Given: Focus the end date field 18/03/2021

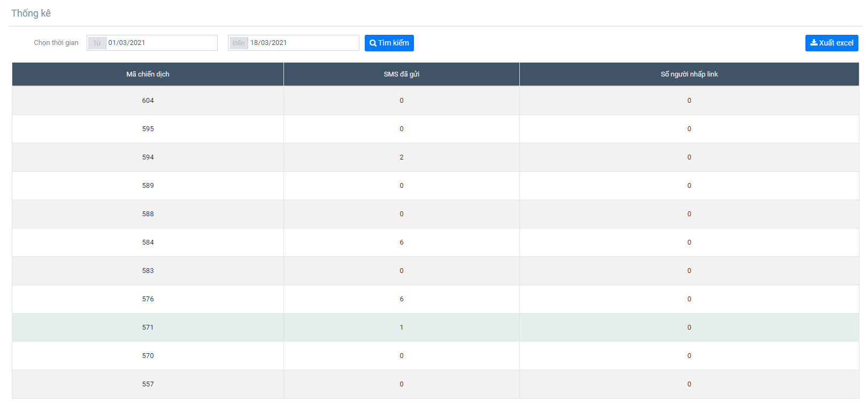Looking at the screenshot, I should coord(303,43).
